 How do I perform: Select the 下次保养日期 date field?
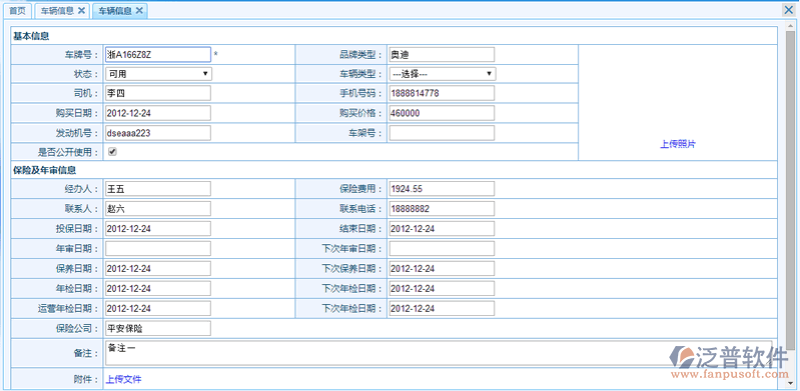click(x=441, y=268)
